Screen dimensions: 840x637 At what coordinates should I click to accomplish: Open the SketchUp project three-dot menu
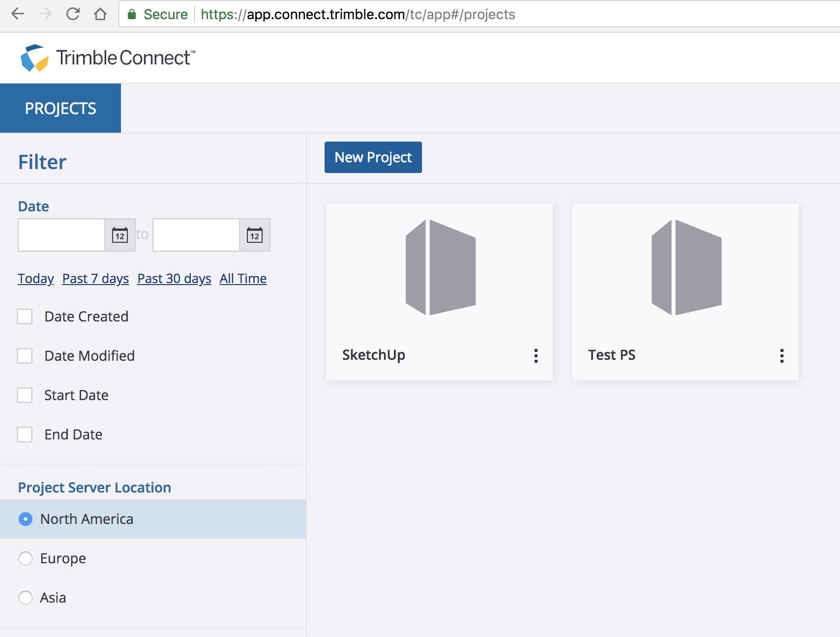536,355
